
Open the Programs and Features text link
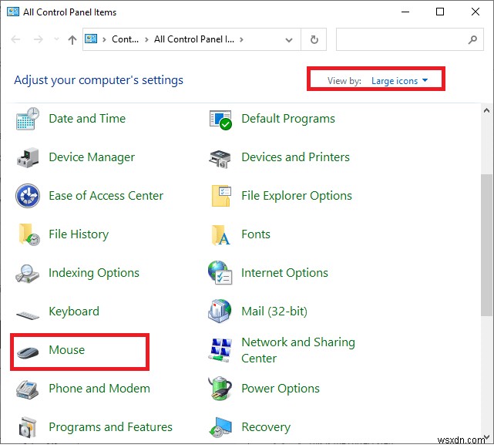[110, 427]
